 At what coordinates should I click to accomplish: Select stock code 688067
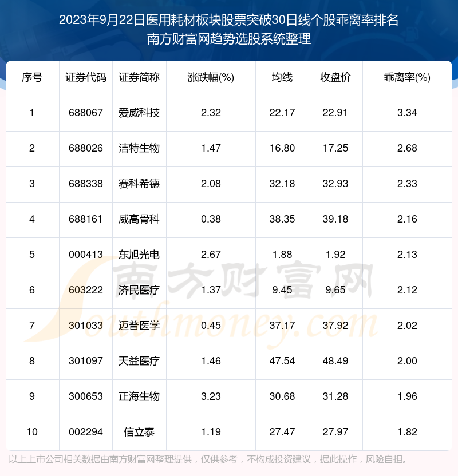pyautogui.click(x=86, y=113)
